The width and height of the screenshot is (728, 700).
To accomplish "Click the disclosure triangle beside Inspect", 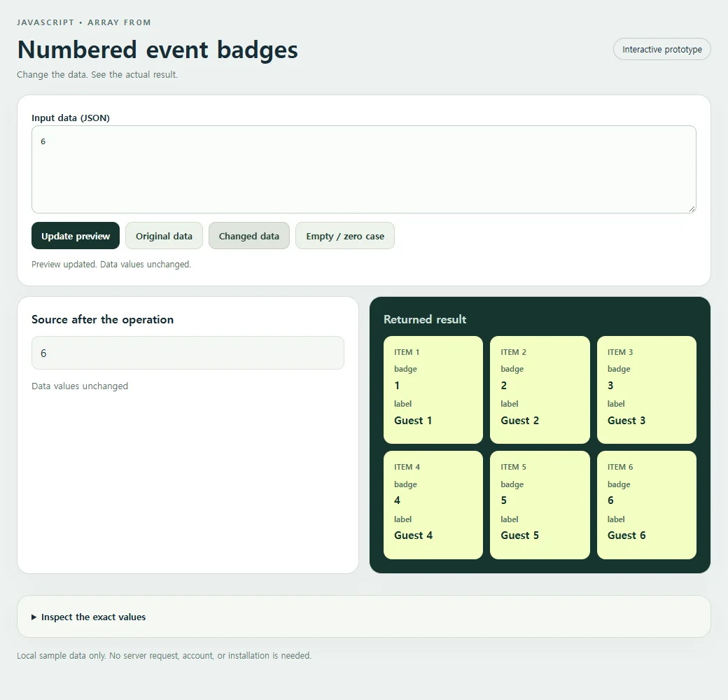I will [34, 617].
